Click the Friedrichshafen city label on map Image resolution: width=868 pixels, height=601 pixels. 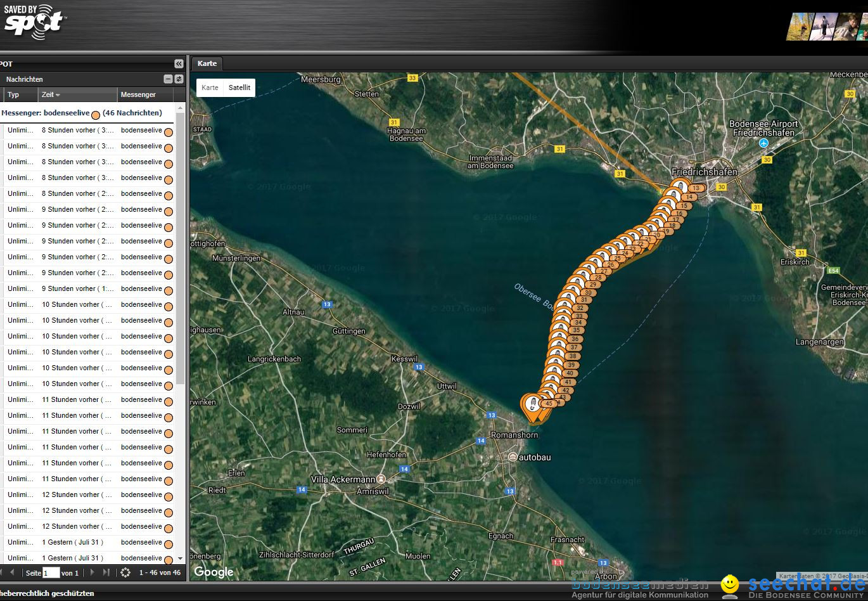705,172
